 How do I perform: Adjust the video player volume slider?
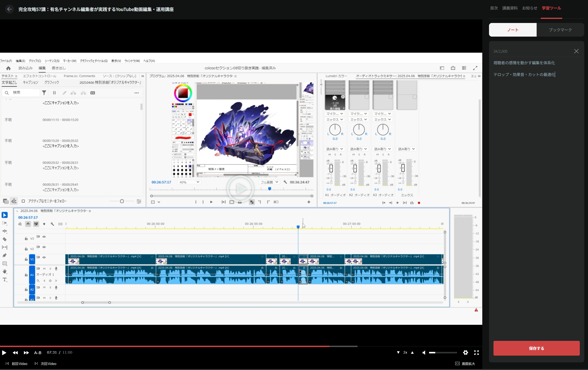point(443,352)
